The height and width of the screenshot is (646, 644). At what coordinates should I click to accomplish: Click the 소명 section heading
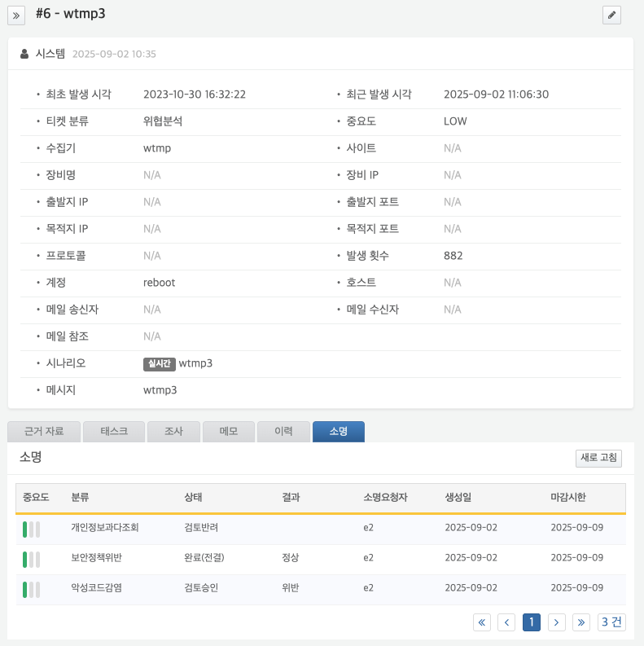pyautogui.click(x=30, y=457)
